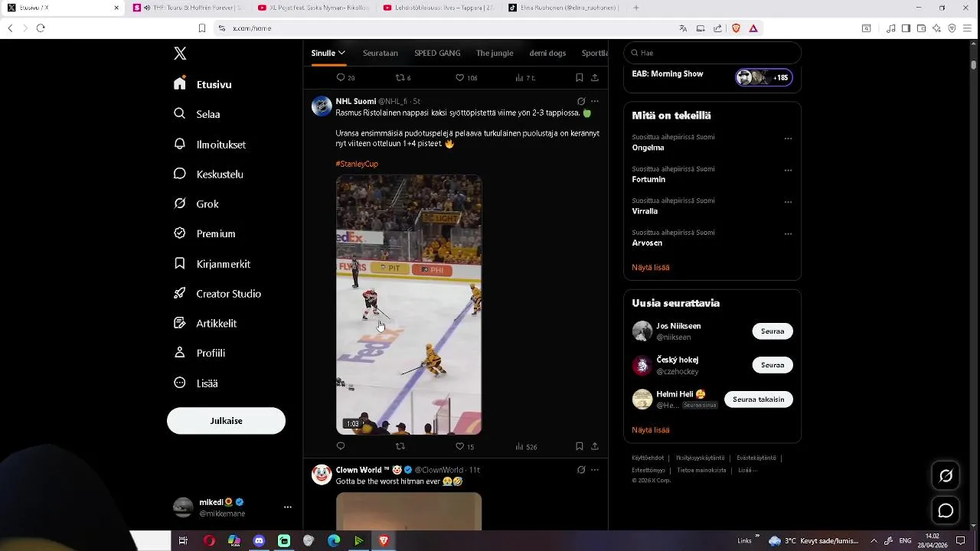Switch to the Seurataan tab

coord(380,53)
